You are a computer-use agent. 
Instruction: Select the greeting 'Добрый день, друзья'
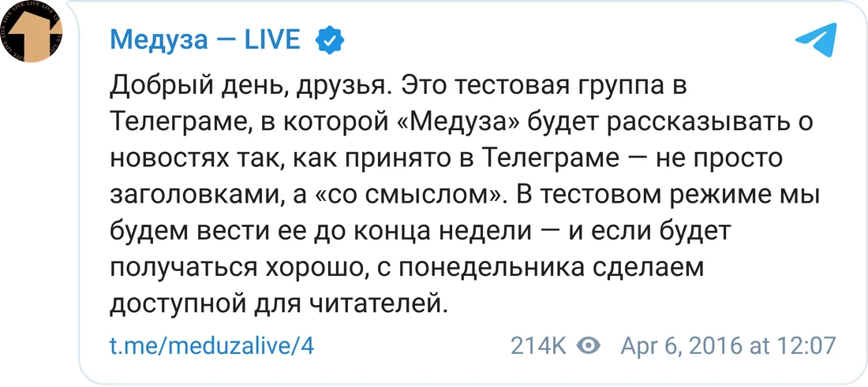pyautogui.click(x=251, y=88)
